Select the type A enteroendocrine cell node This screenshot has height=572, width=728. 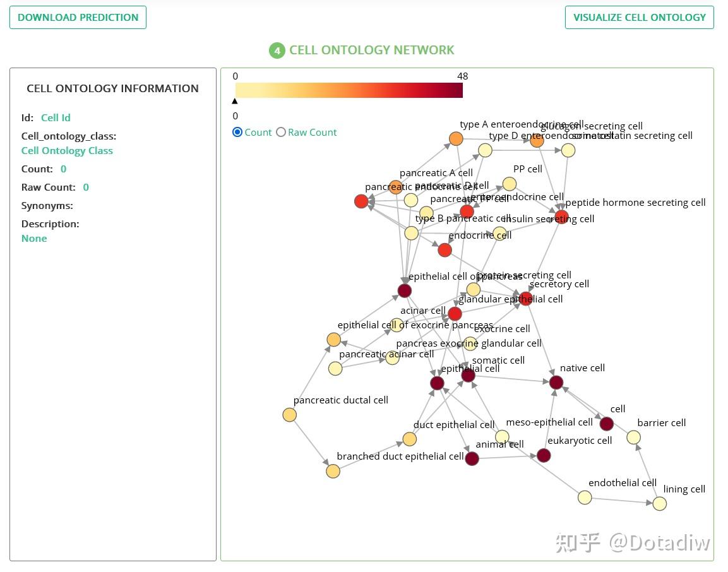coord(456,139)
